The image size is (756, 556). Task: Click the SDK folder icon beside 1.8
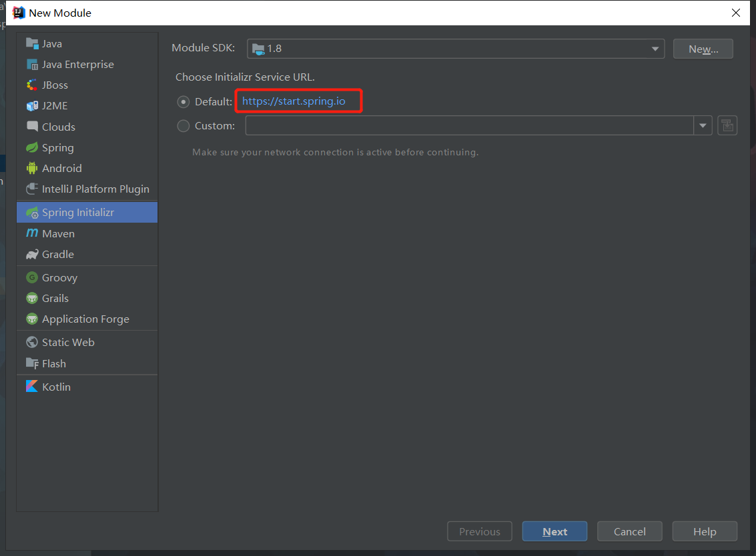(258, 49)
